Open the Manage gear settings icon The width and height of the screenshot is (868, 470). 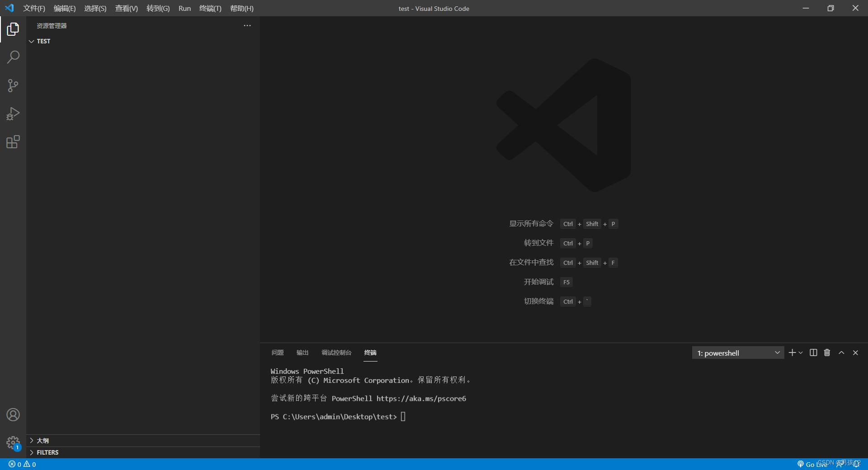[x=13, y=442]
